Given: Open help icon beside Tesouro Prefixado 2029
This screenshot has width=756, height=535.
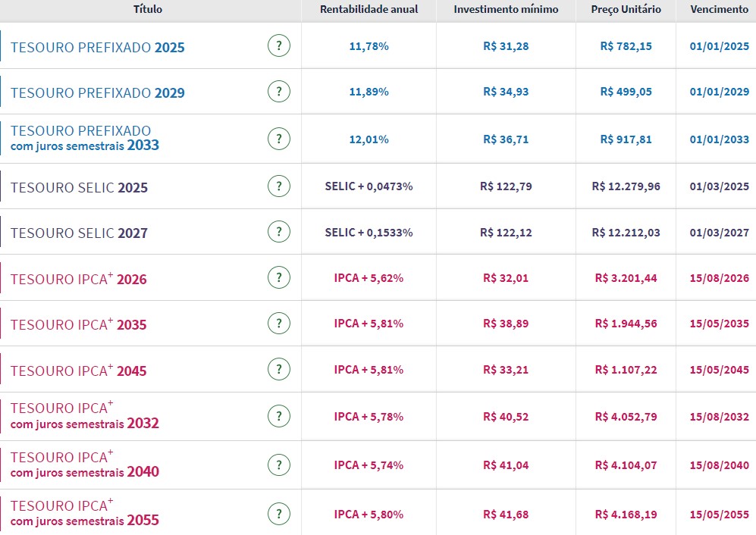Looking at the screenshot, I should pyautogui.click(x=279, y=92).
